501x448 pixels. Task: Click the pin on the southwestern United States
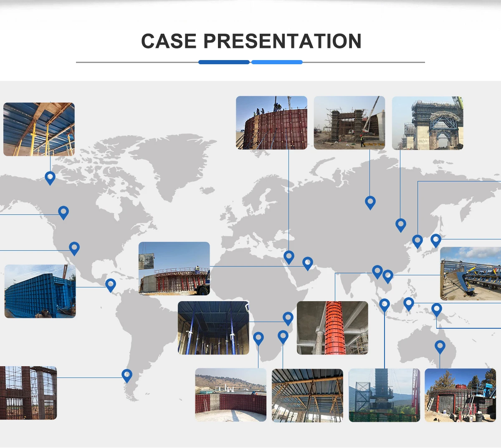tap(74, 248)
